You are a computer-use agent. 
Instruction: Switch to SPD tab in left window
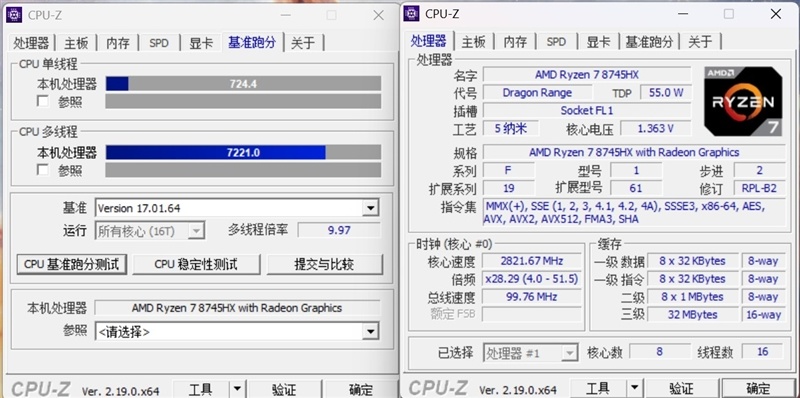point(159,43)
